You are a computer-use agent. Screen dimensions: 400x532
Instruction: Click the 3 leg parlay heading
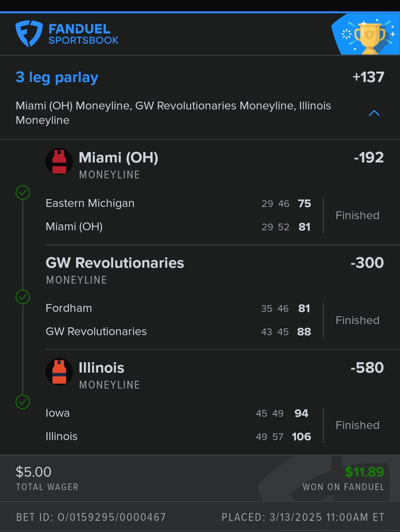[x=57, y=77]
